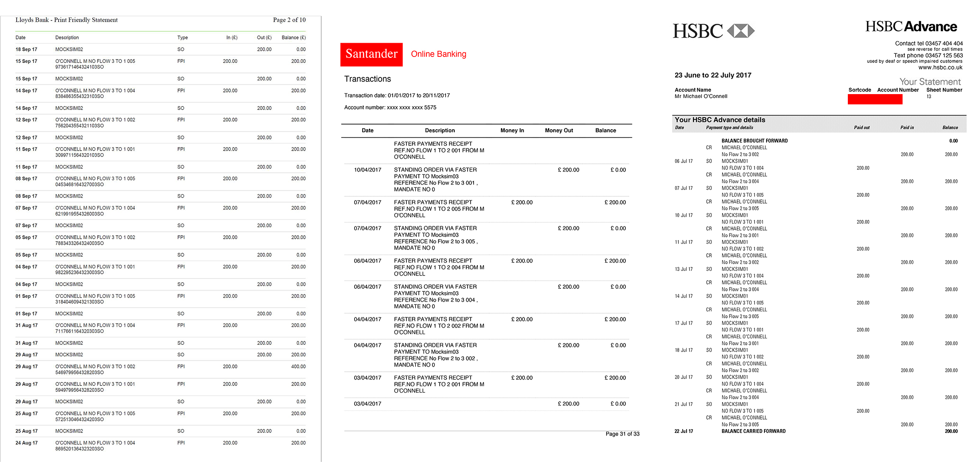Select the '22 Jul 17' date in HSBC
Screen dimensions: 980x462
point(684,431)
